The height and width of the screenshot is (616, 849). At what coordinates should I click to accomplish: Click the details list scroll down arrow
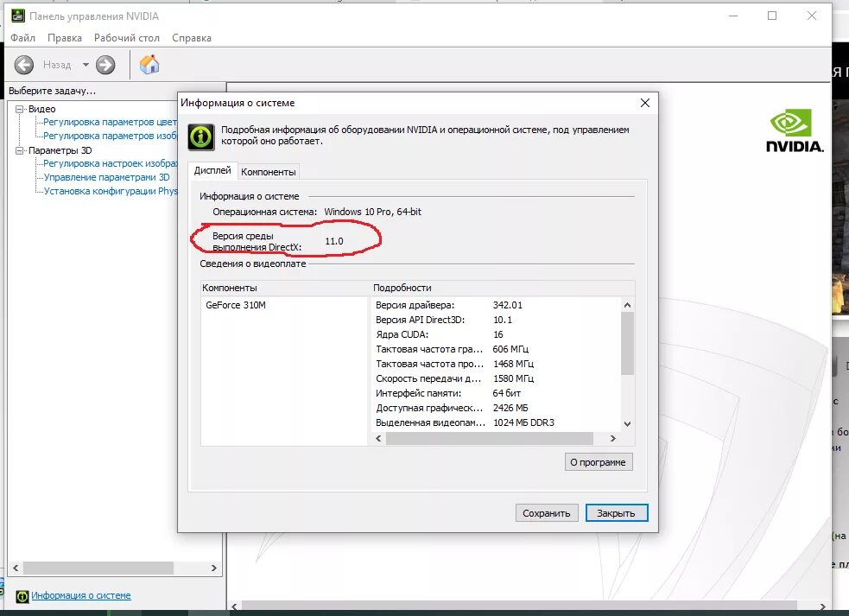tap(627, 423)
